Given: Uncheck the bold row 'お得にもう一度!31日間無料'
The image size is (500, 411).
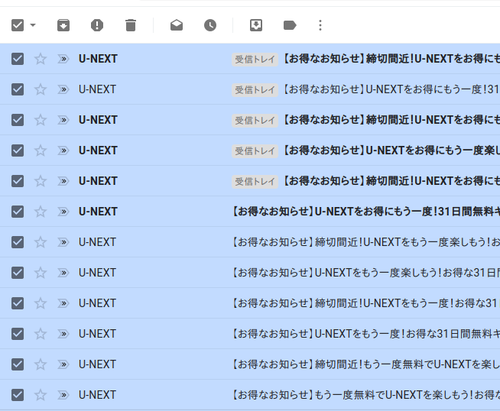Looking at the screenshot, I should [17, 212].
